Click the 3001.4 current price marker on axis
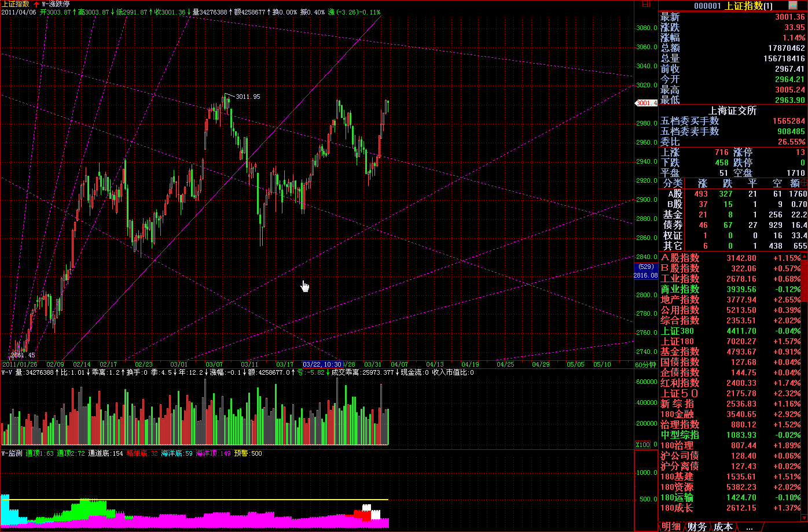The image size is (808, 532). [646, 103]
